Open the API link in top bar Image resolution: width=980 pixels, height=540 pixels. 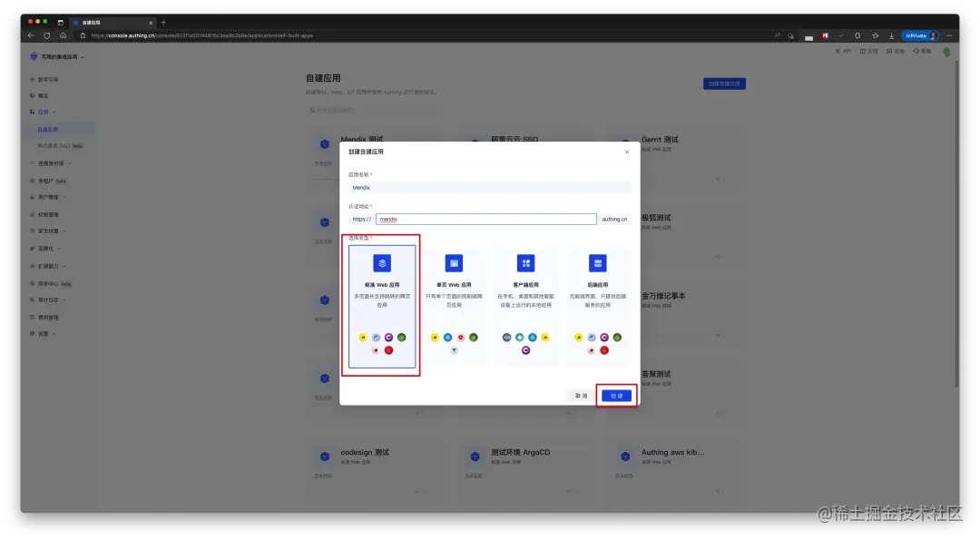point(843,51)
